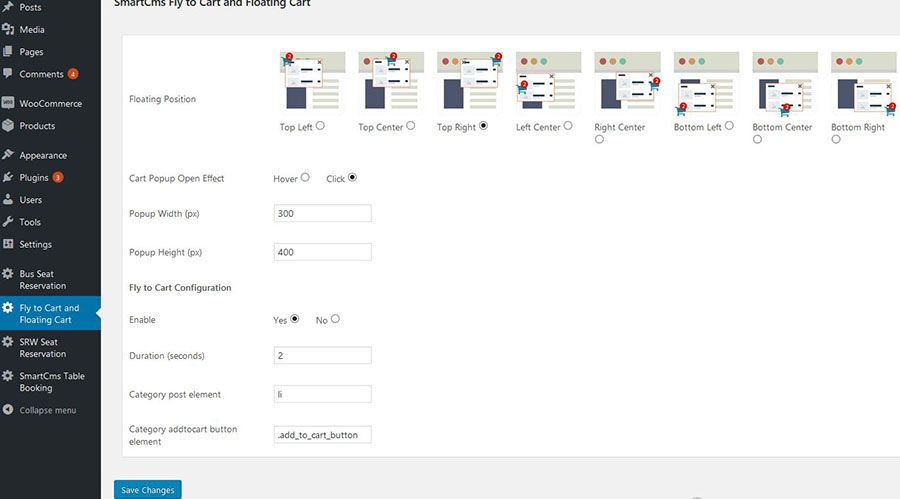The height and width of the screenshot is (499, 900).
Task: Select the Top Center radio button
Action: pos(410,126)
